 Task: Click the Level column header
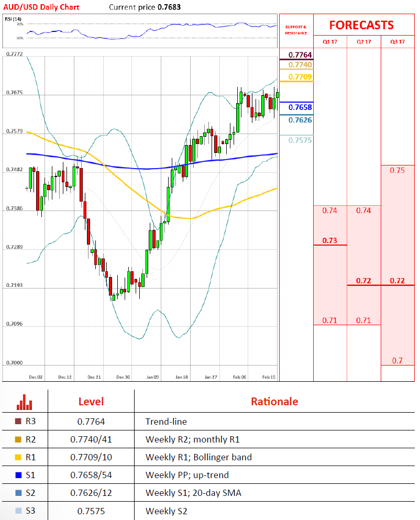click(x=91, y=402)
